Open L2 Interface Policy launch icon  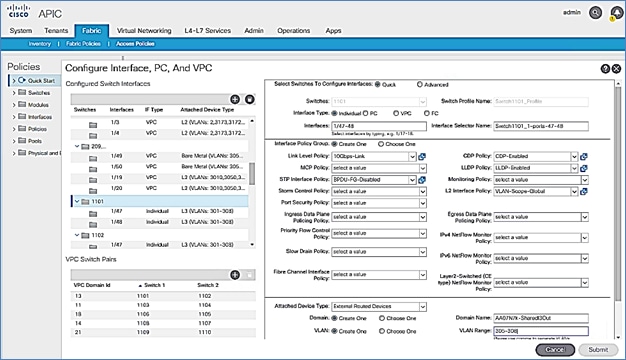[x=584, y=192]
